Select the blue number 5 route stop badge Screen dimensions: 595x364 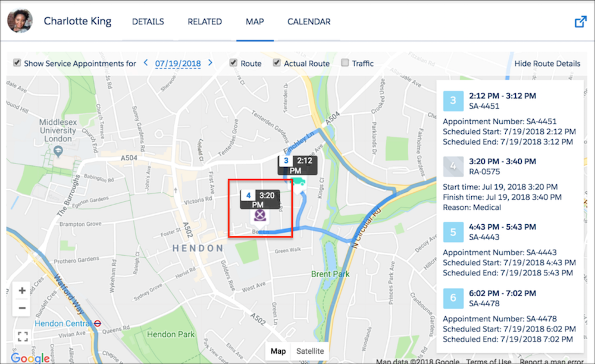pos(453,232)
